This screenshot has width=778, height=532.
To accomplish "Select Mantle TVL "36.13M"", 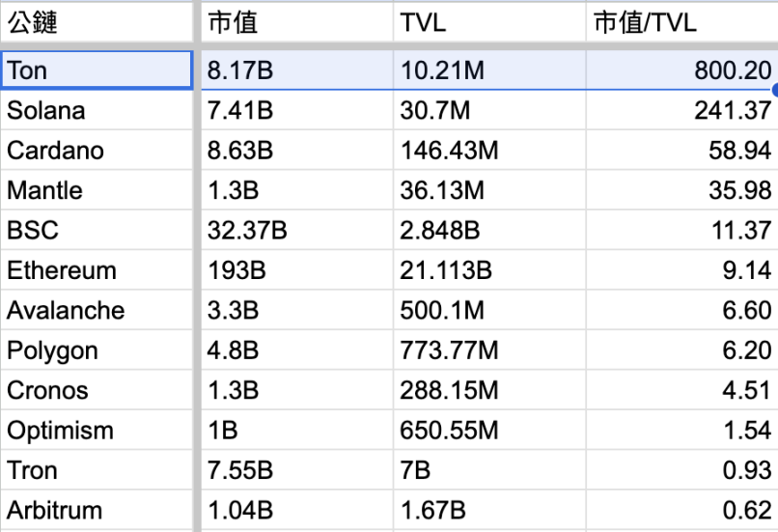I will tap(489, 190).
